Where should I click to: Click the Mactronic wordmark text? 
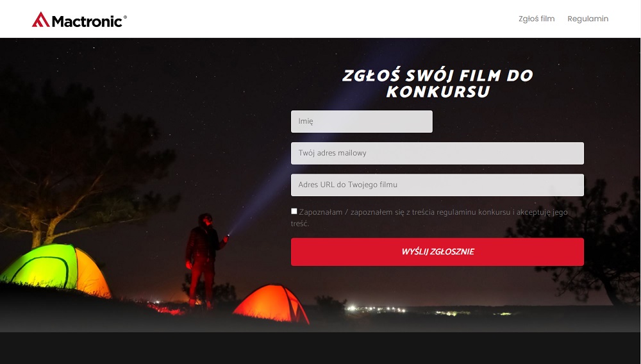[87, 21]
